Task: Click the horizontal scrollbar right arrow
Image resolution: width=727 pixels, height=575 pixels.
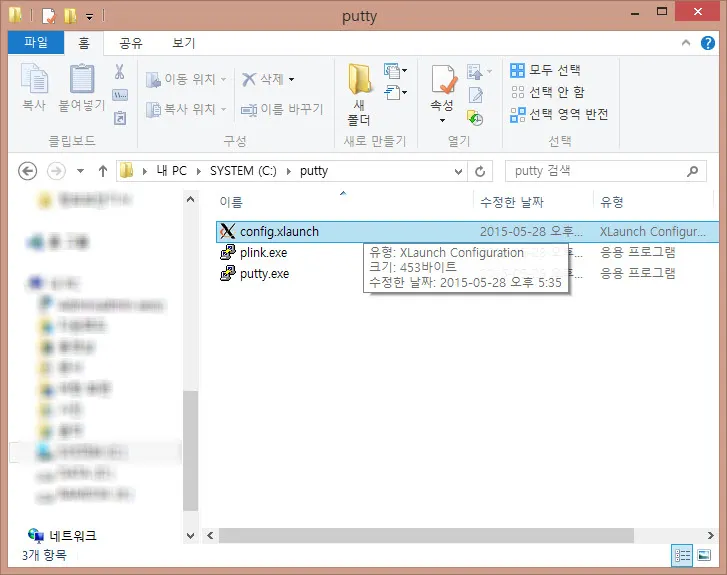Action: click(710, 536)
